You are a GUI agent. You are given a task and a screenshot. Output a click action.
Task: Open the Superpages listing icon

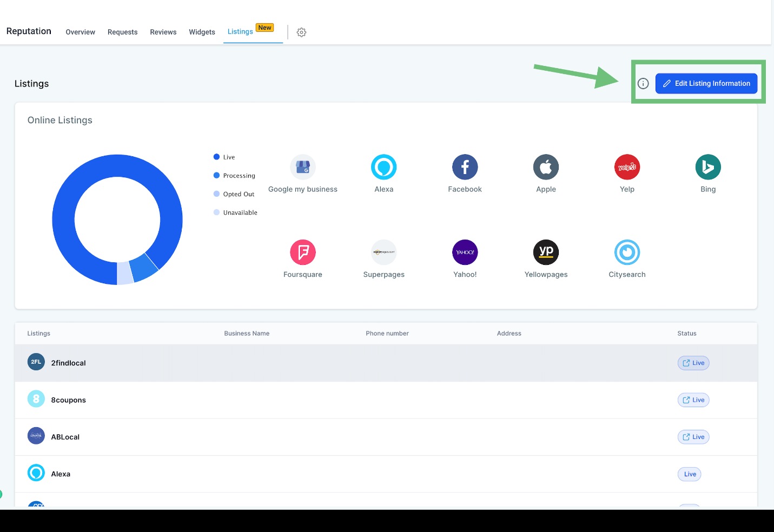(x=384, y=252)
